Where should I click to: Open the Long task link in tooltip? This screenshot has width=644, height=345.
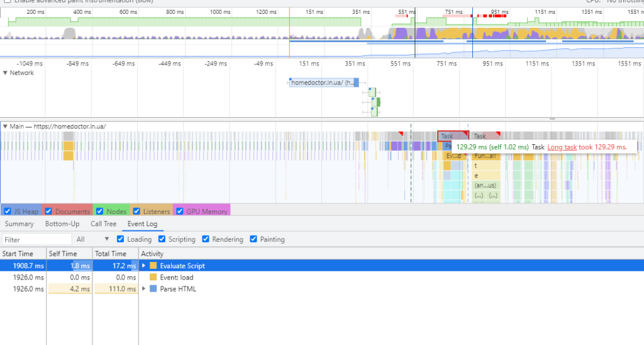coord(562,147)
